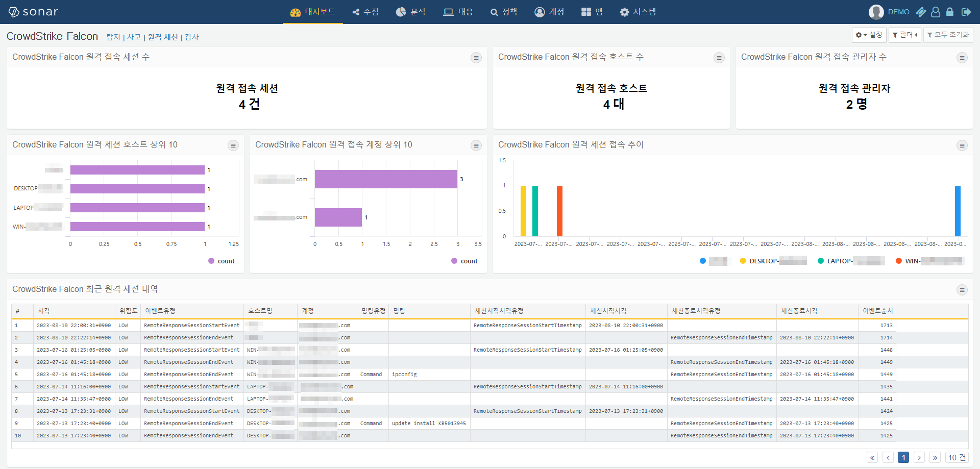Open the 설정 settings dropdown

pyautogui.click(x=869, y=35)
